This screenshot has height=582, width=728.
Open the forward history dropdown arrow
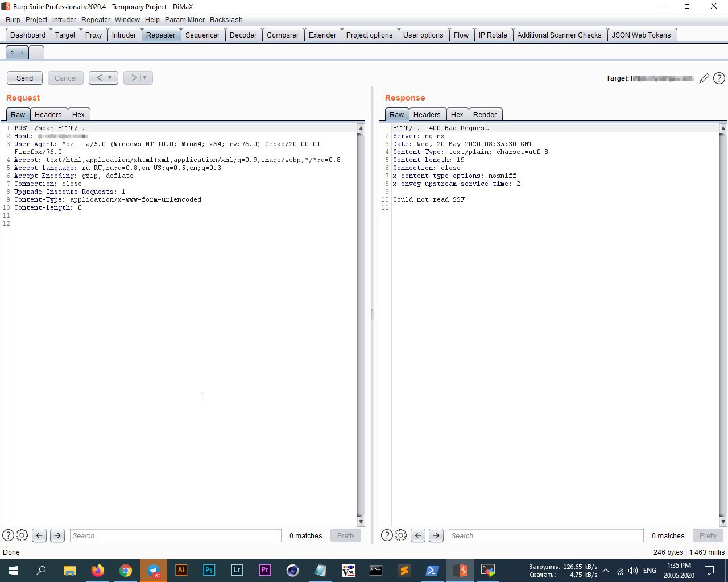click(x=145, y=78)
